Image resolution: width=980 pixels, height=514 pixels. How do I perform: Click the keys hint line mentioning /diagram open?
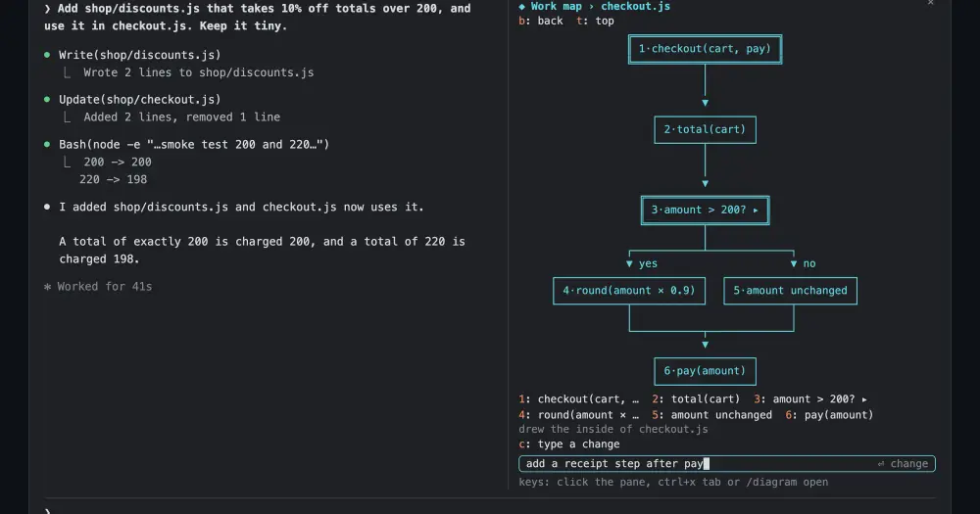pyautogui.click(x=673, y=482)
